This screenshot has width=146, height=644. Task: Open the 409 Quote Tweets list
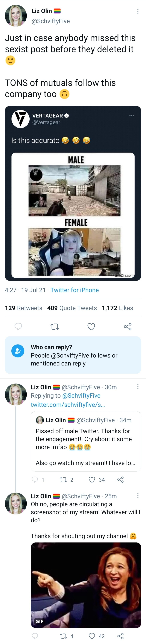[72, 308]
